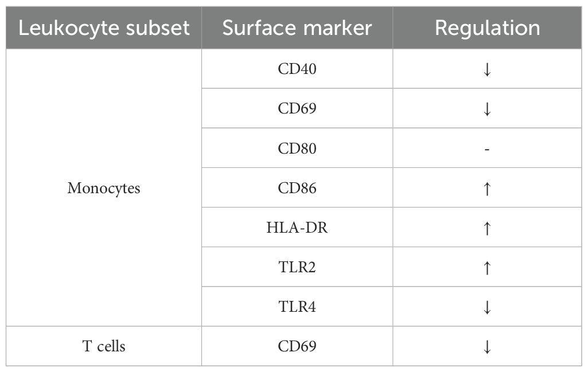Click the CD80 marker cell

coord(297,148)
